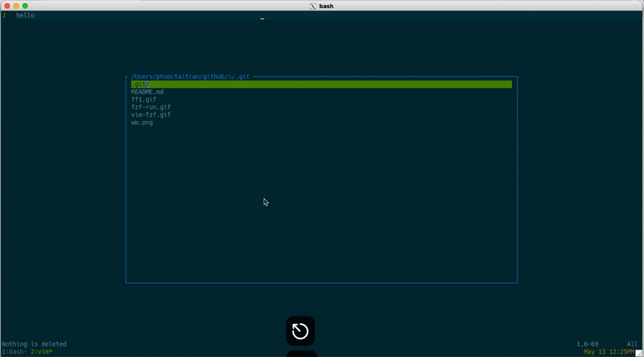Switch to tmux window 1:bash
This screenshot has width=644, height=357.
click(14, 352)
